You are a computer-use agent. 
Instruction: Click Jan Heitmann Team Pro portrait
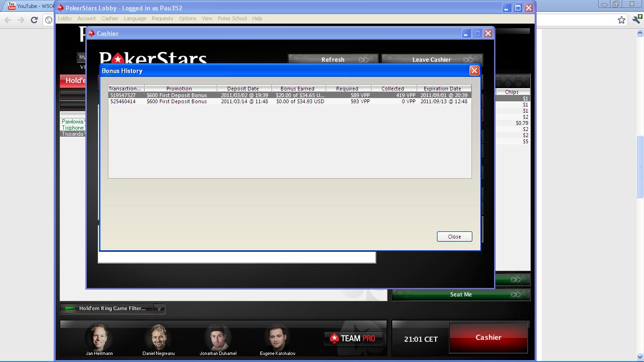(99, 338)
